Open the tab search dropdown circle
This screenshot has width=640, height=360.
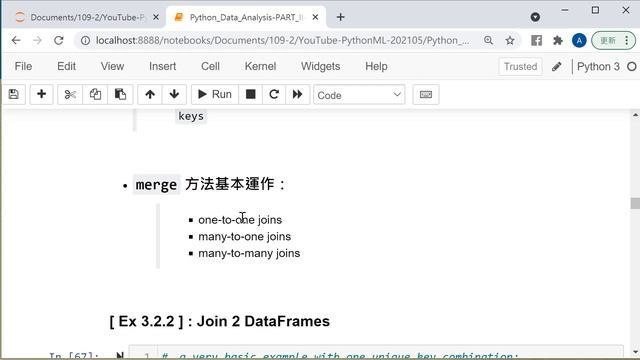[535, 17]
